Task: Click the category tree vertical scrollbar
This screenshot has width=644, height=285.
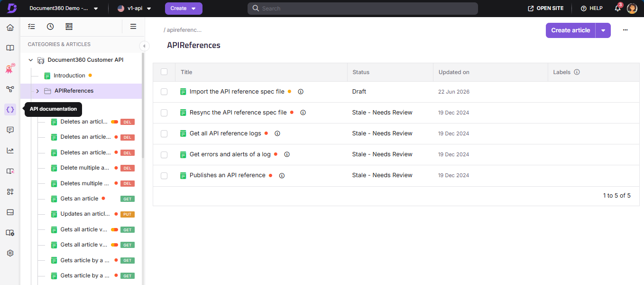Action: click(143, 105)
